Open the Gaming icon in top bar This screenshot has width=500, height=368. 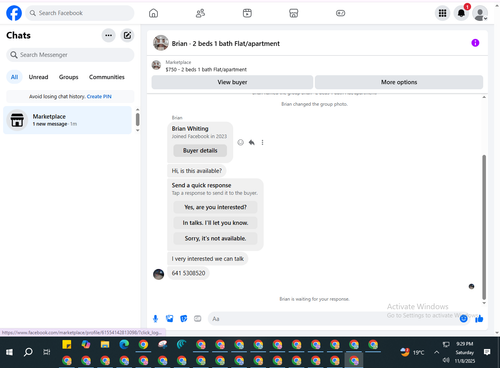340,13
